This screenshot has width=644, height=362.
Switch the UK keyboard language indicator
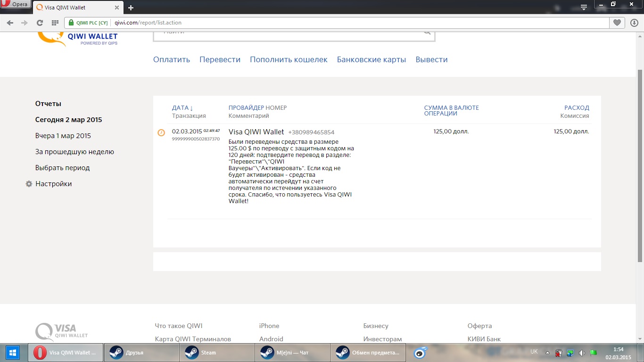coord(534,352)
